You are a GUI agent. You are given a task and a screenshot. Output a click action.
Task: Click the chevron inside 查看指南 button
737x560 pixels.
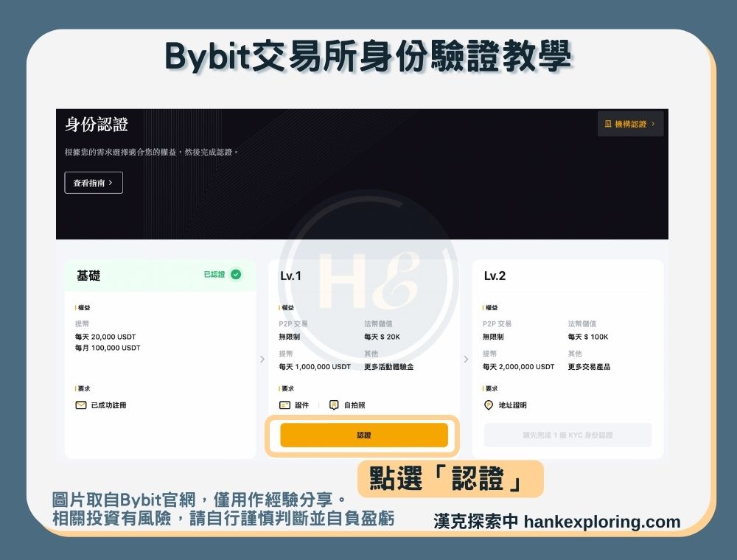111,183
